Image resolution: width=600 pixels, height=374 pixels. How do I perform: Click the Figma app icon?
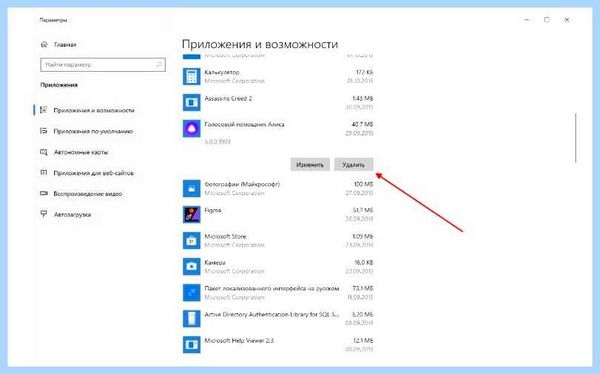(x=191, y=214)
